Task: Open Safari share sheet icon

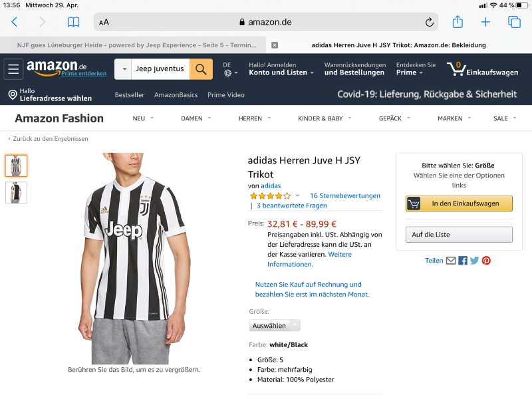Action: click(458, 22)
